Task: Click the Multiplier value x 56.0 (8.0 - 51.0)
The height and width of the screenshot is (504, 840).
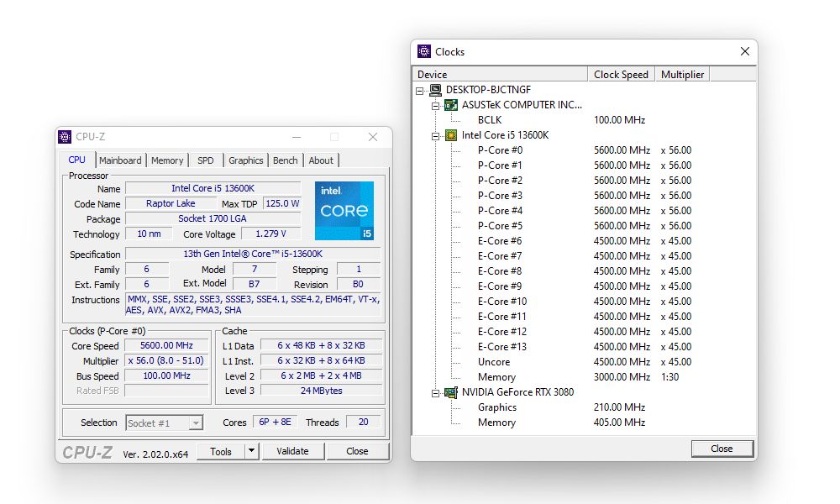Action: tap(166, 361)
